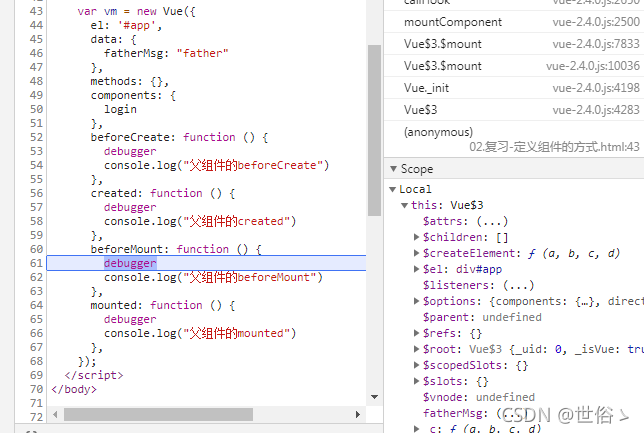Click the fatherMsg: "father" code line
Image resolution: width=644 pixels, height=433 pixels.
click(x=166, y=53)
